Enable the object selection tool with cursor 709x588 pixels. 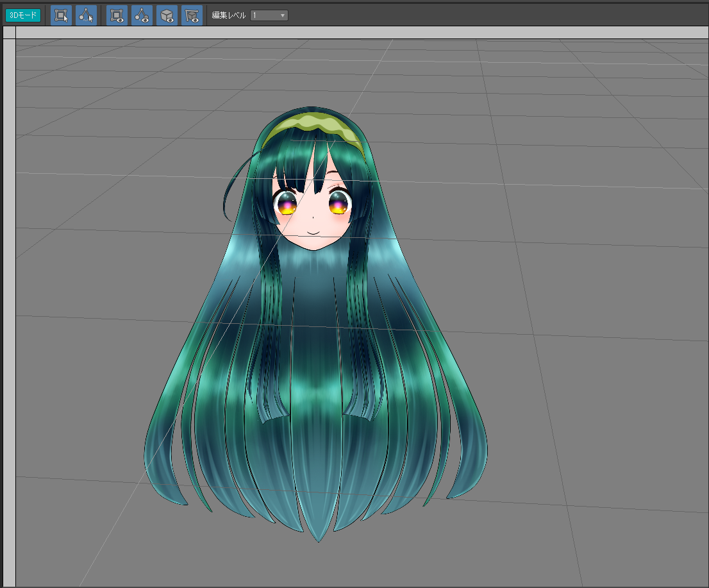click(x=61, y=15)
